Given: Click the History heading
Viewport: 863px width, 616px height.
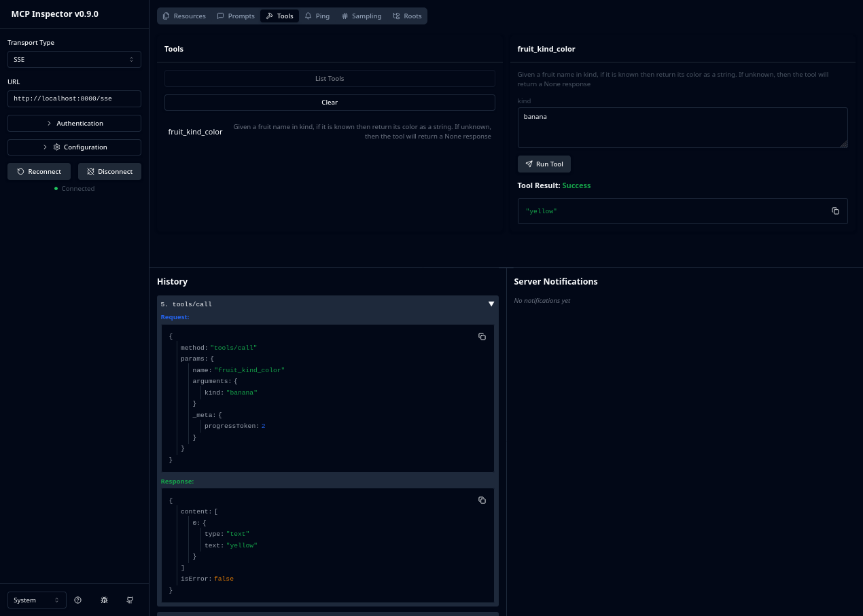Looking at the screenshot, I should pyautogui.click(x=172, y=282).
